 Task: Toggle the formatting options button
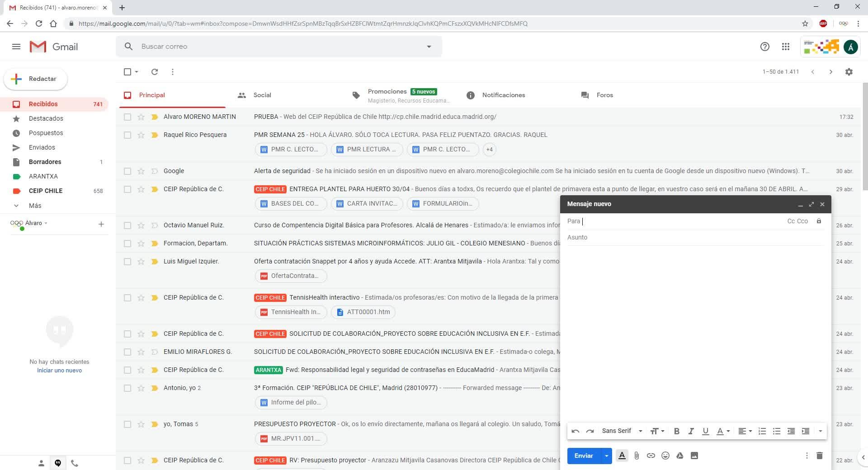622,456
